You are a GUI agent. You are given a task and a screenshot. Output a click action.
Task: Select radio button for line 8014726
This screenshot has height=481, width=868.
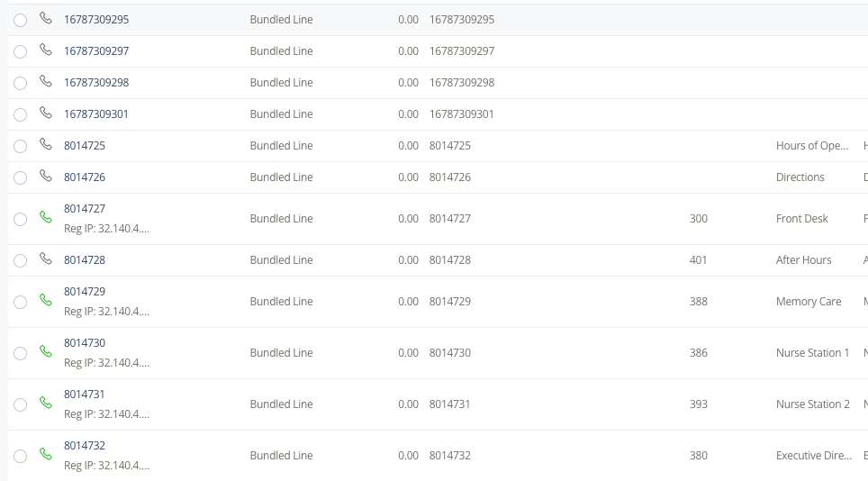21,177
